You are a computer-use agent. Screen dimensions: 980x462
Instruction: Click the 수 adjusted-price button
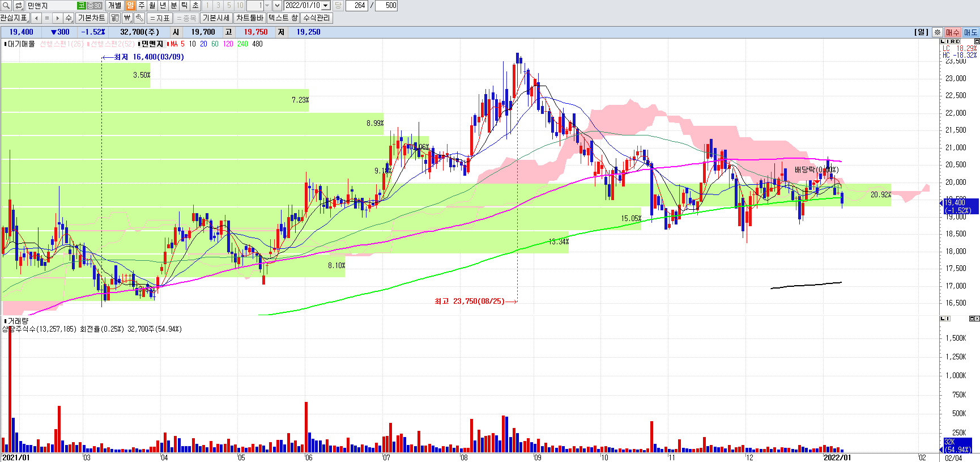click(69, 18)
